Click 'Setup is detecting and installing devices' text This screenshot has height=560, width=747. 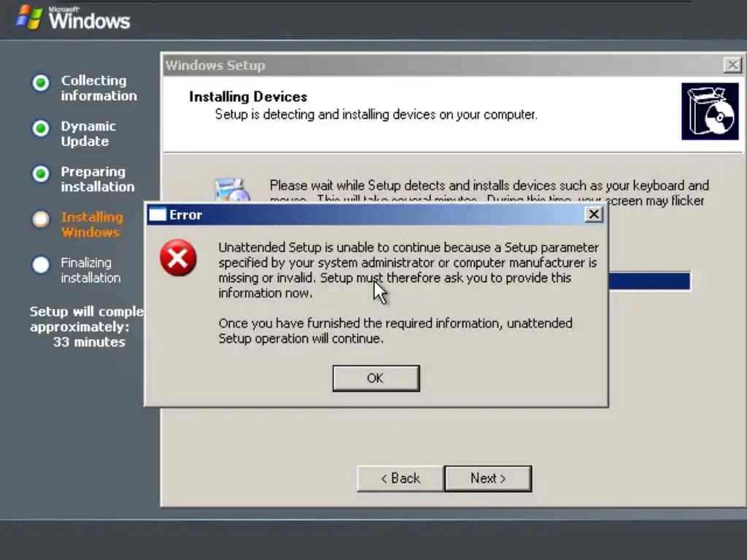(x=376, y=114)
